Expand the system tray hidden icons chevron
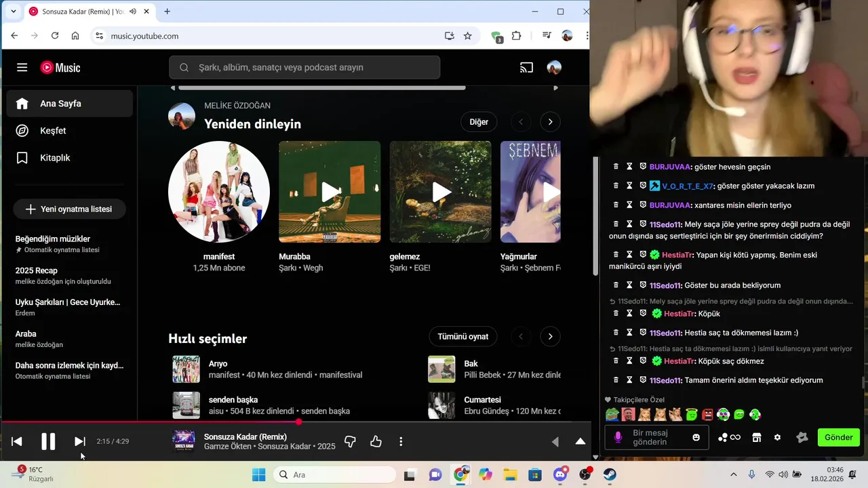The height and width of the screenshot is (488, 868). click(733, 474)
